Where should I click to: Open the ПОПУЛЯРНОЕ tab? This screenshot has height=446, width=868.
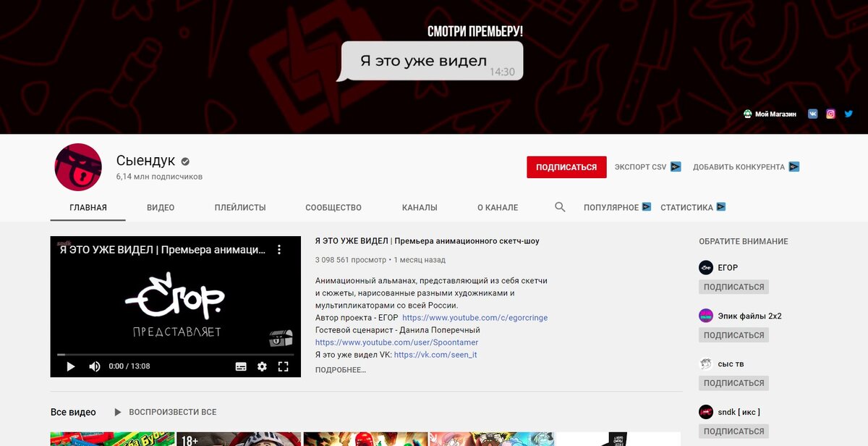(618, 207)
